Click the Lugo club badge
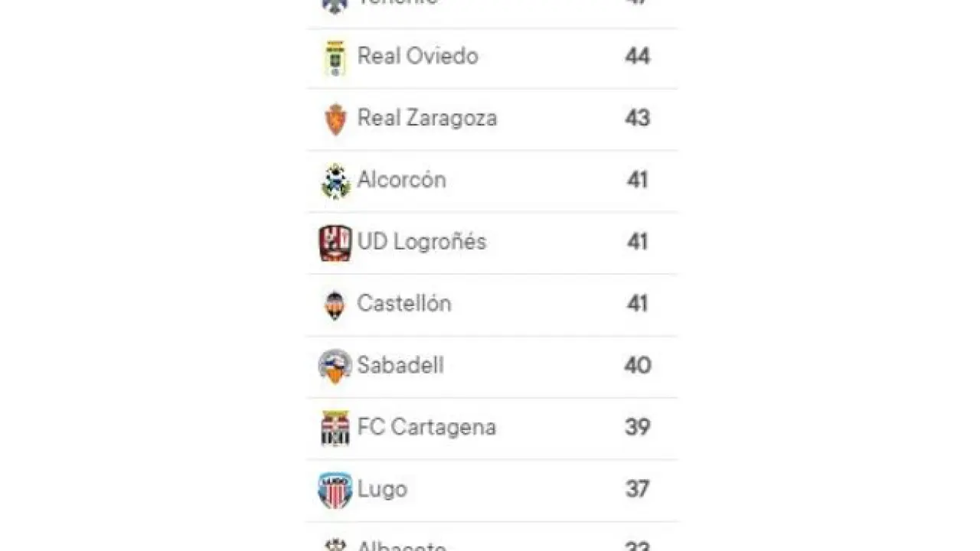The image size is (980, 551). point(335,490)
